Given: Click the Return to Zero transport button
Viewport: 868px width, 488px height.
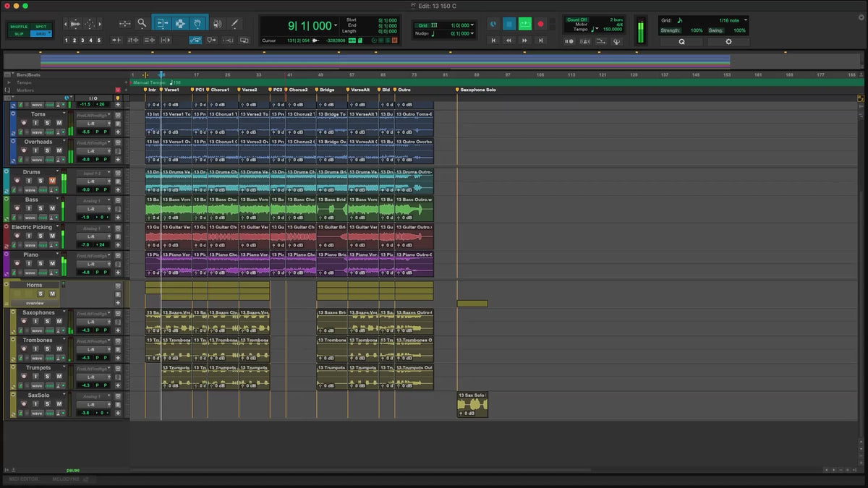Looking at the screenshot, I should [494, 41].
